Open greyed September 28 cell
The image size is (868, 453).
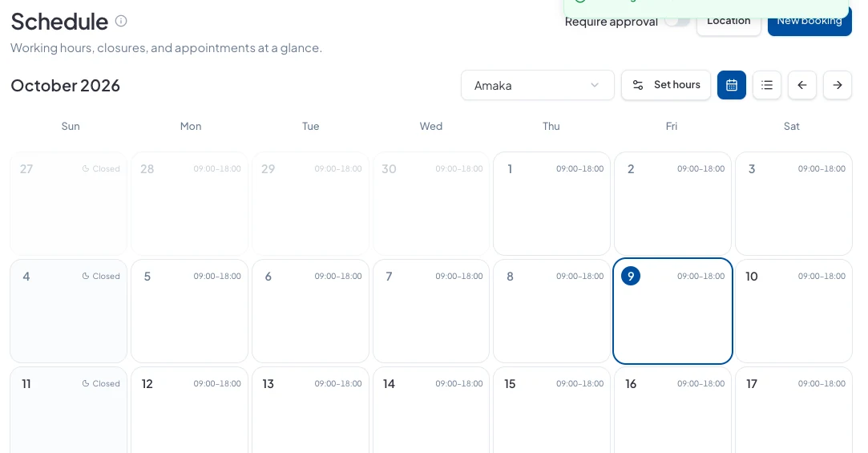[x=189, y=204]
